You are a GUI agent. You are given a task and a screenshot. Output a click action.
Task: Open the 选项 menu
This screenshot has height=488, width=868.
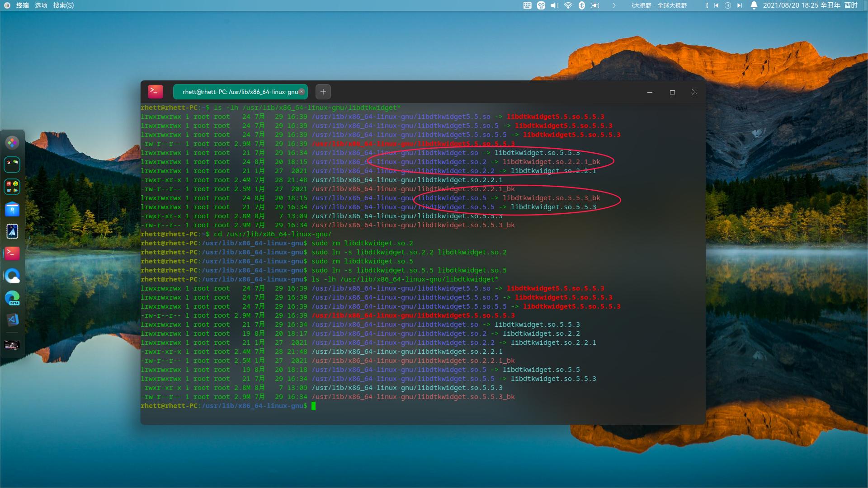tap(41, 5)
